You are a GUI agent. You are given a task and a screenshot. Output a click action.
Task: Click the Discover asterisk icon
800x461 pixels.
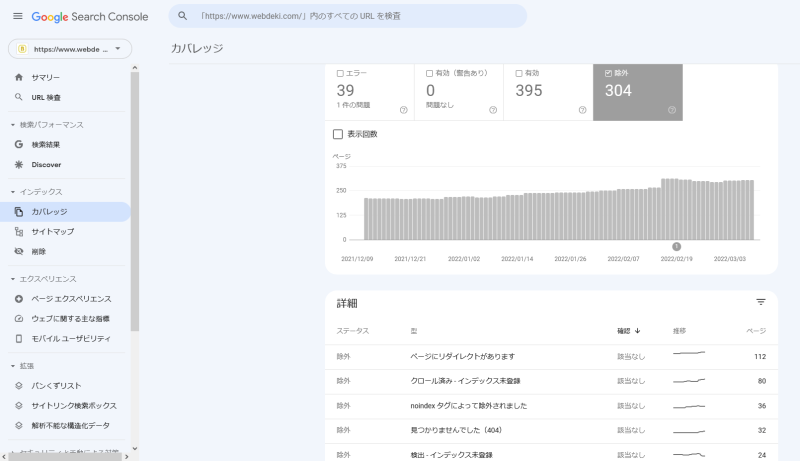point(19,164)
